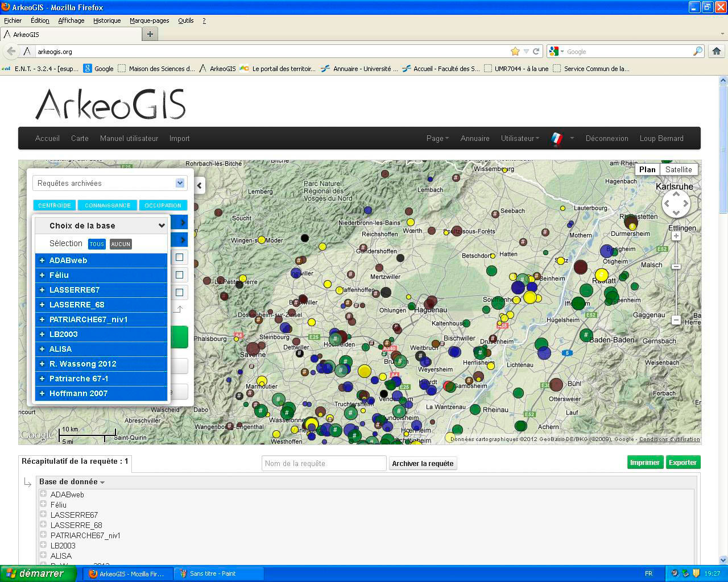Go back with Firefox back arrow

(x=11, y=51)
